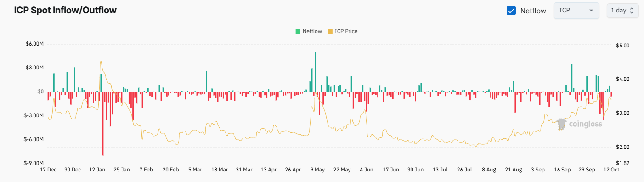This screenshot has width=644, height=182.
Task: Toggle Netflow series in chart legend
Action: pos(309,31)
